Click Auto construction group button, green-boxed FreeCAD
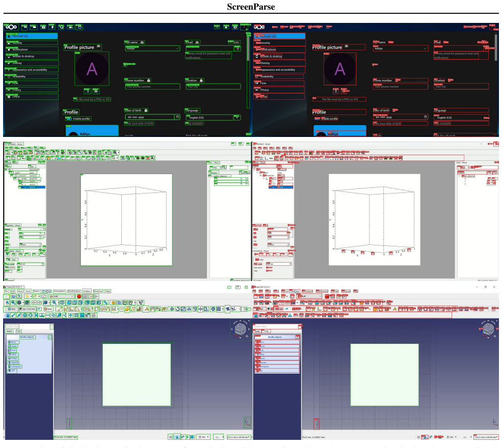This screenshot has width=502, height=448. click(11, 309)
